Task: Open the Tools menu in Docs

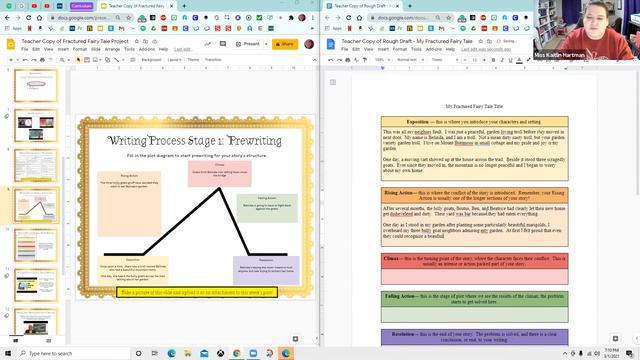Action: click(x=416, y=49)
